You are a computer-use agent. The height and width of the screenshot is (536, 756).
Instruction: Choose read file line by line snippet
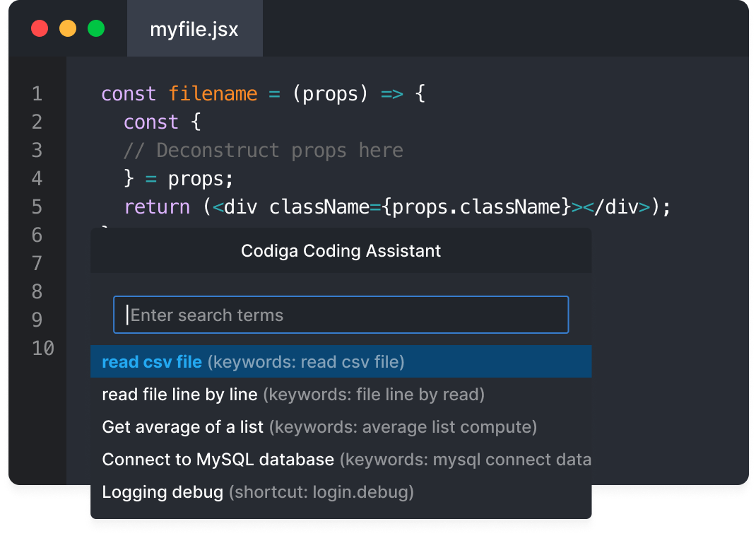point(341,394)
